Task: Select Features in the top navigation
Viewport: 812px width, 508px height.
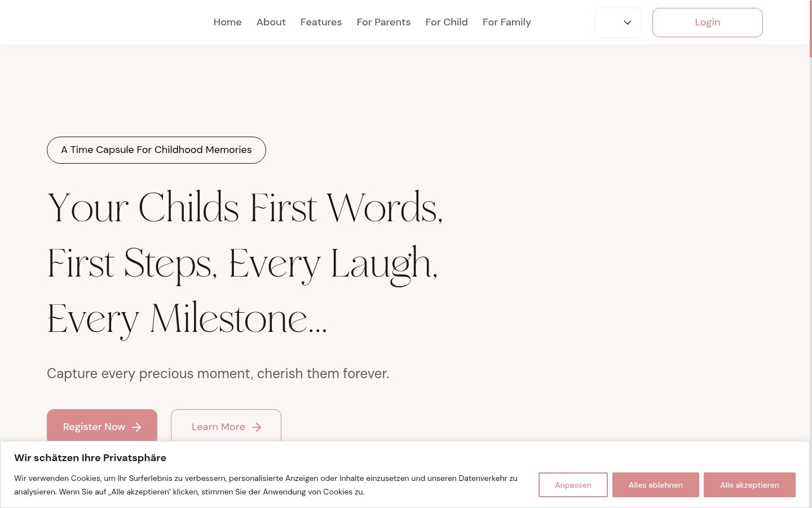Action: (x=321, y=22)
